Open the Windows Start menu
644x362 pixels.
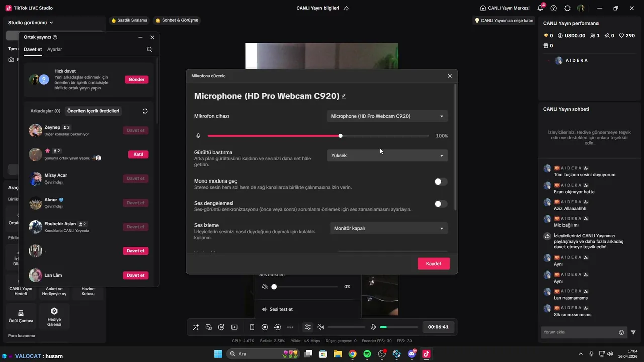pyautogui.click(x=218, y=354)
